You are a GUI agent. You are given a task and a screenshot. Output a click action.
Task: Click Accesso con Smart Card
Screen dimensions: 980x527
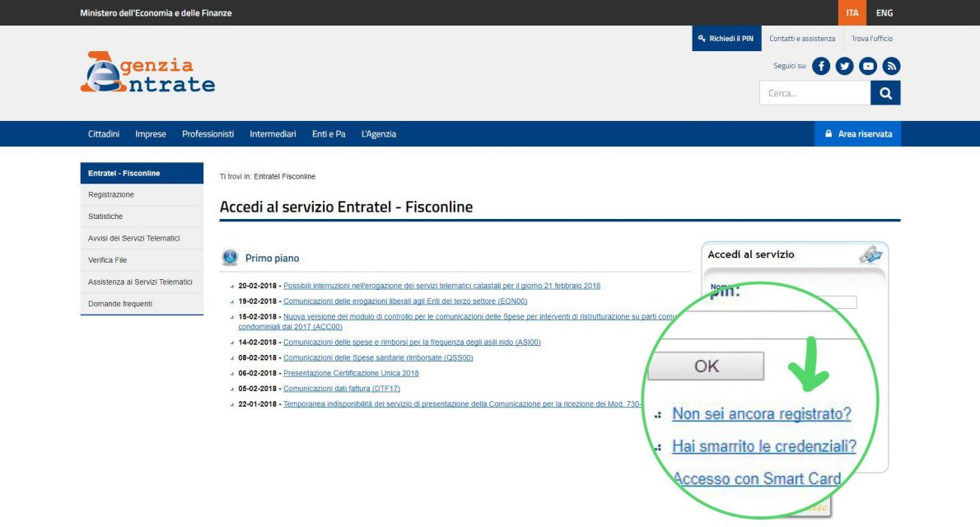tap(757, 479)
